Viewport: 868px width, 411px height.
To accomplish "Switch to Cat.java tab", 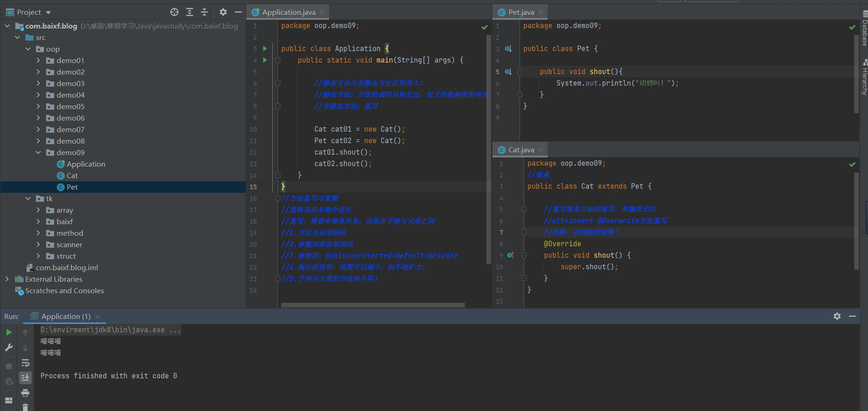I will click(521, 150).
